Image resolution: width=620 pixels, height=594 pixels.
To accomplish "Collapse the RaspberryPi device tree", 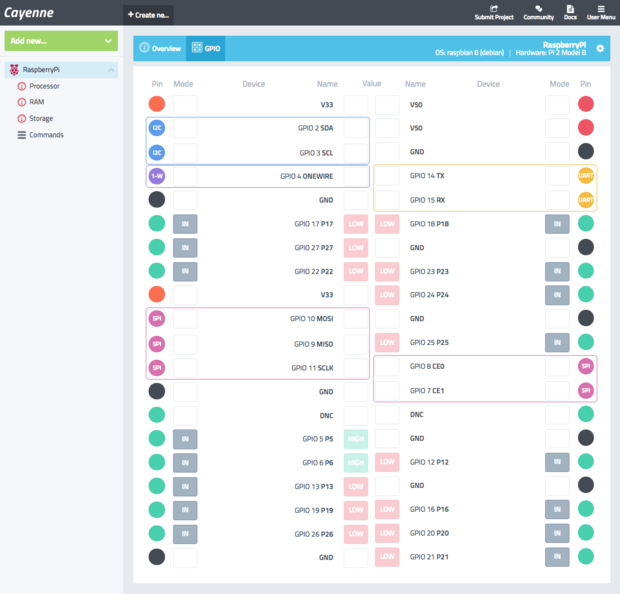I will click(111, 70).
